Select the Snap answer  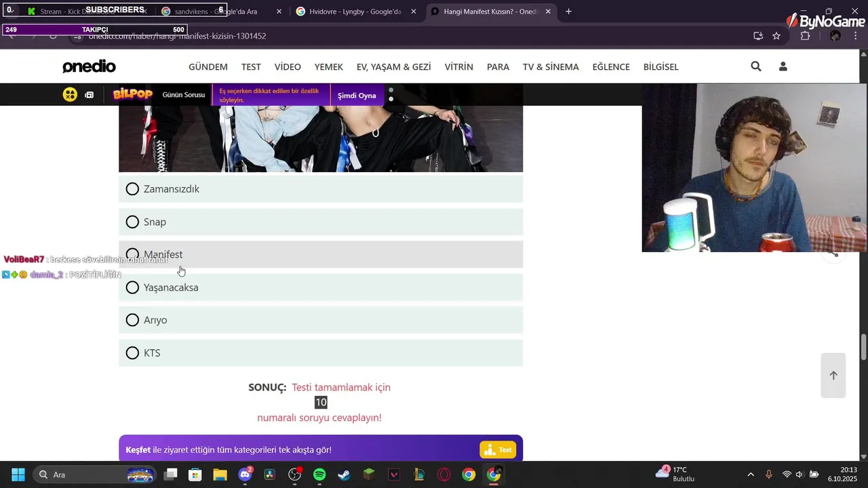321,222
